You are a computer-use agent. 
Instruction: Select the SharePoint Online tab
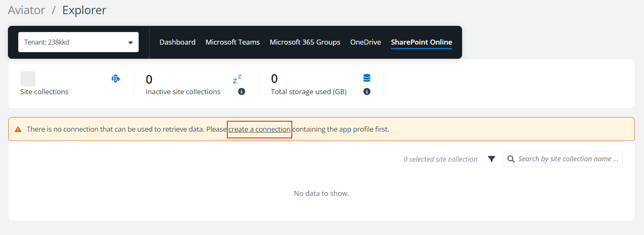pos(421,42)
